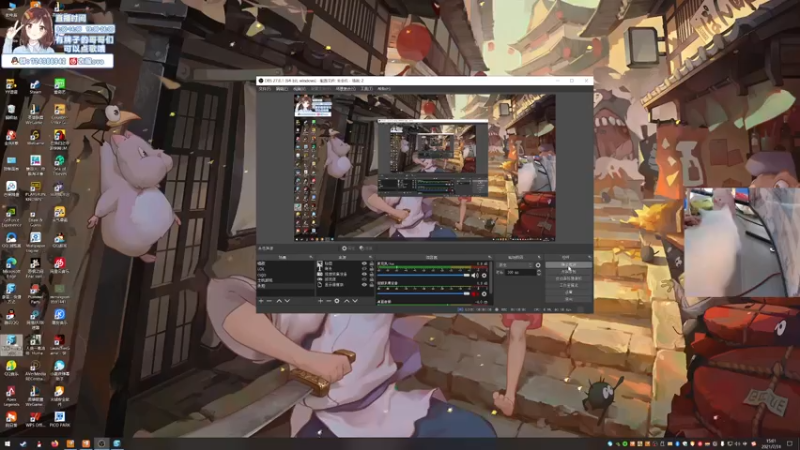
Task: Open the Sea of Thieves desktop shortcut
Action: tap(59, 165)
